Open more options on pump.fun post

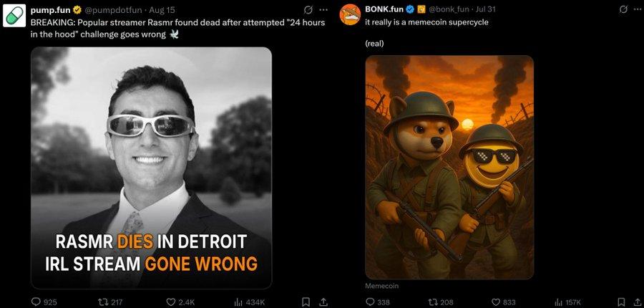point(323,9)
